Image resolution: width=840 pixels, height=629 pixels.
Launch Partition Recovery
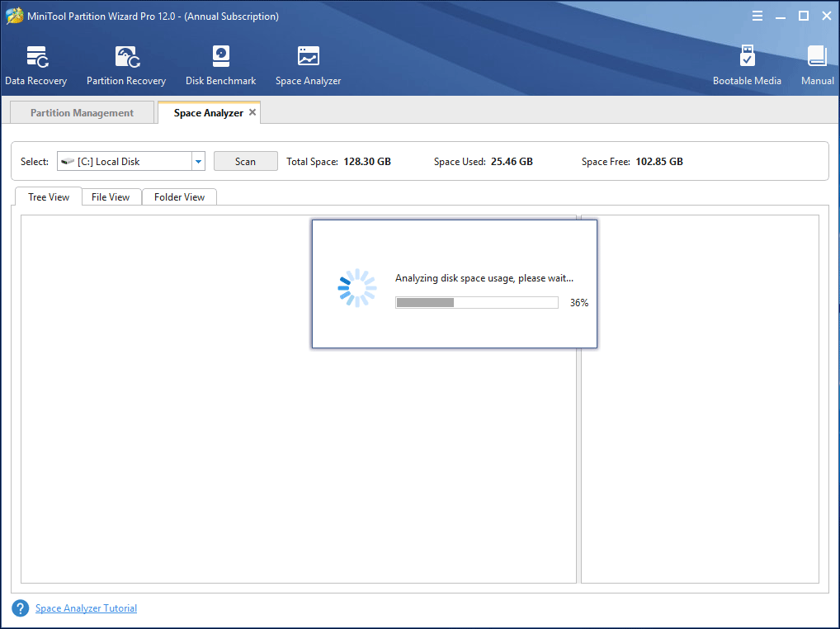click(126, 65)
